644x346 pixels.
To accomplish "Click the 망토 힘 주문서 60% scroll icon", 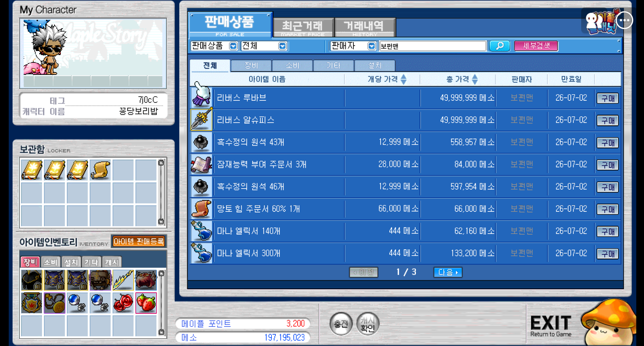I will [x=201, y=208].
